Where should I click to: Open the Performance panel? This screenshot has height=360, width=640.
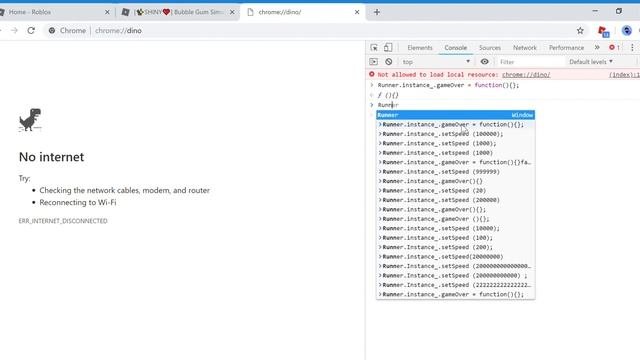[x=566, y=48]
